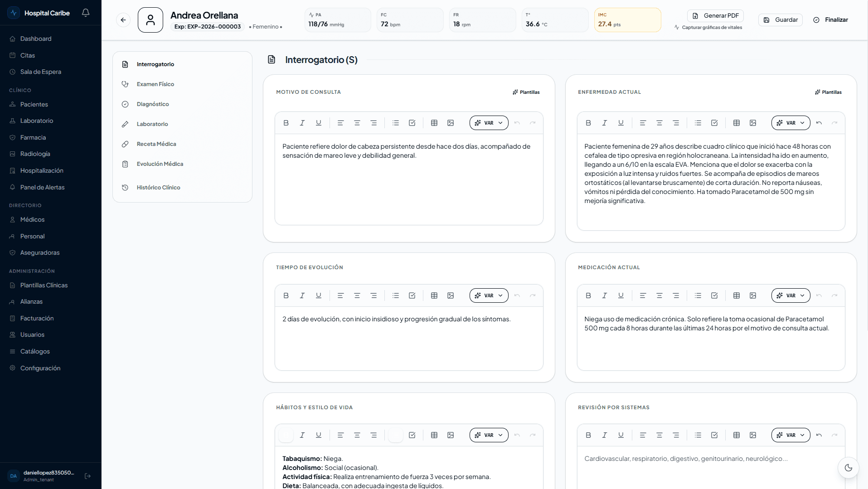Screen dimensions: 868x489
Task: Click the FC 72 bpm vitals card
Action: pos(410,20)
